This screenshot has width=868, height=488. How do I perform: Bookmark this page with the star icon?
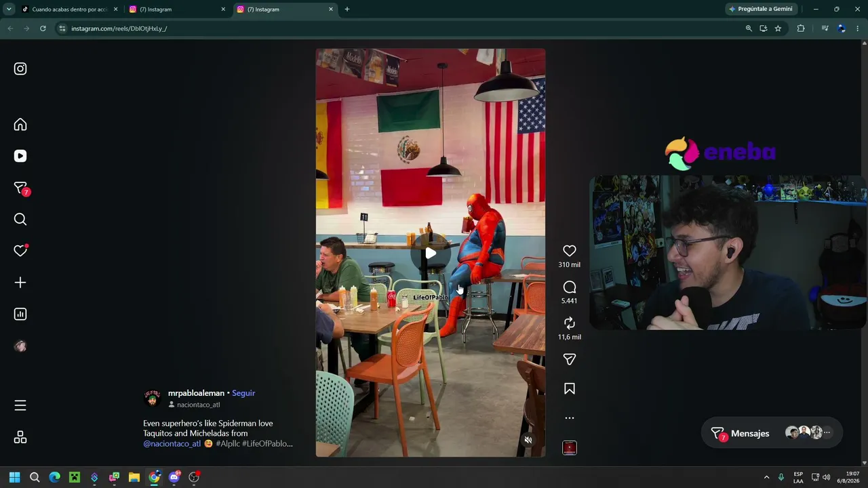click(778, 28)
